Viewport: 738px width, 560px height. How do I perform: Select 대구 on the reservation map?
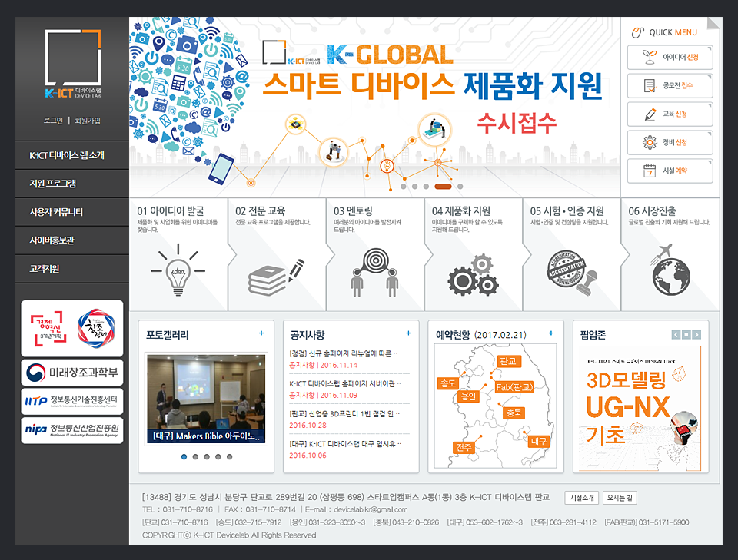click(539, 441)
